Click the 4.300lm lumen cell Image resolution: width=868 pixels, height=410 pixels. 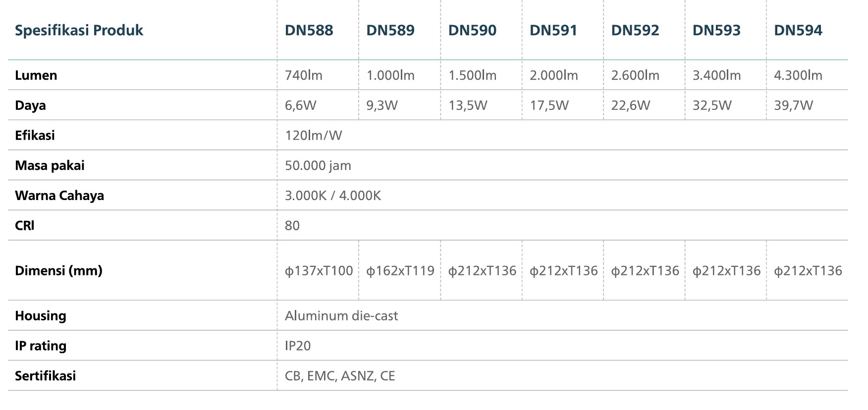(798, 75)
